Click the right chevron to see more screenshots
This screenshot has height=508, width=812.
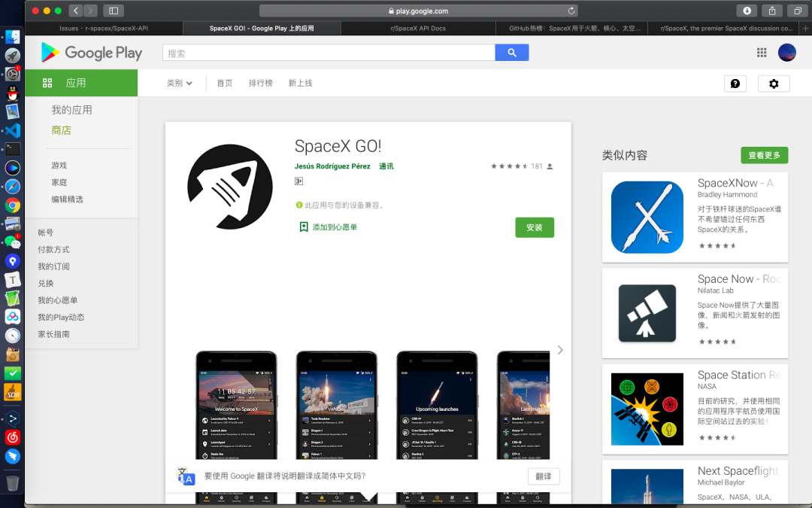tap(559, 349)
